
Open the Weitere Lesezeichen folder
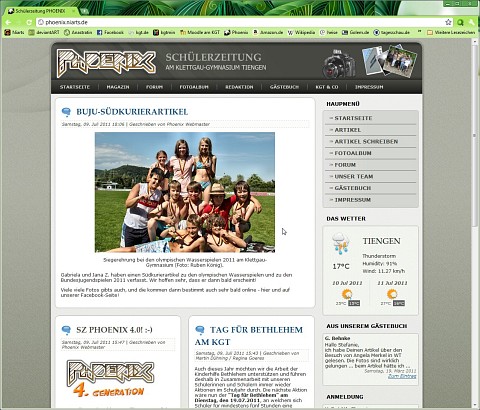coord(451,32)
